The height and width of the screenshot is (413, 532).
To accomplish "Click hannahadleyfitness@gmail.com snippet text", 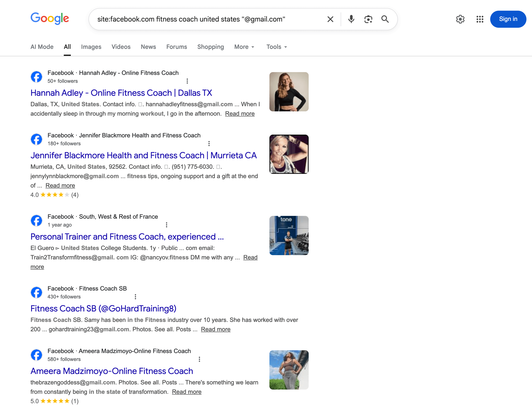I will (x=189, y=104).
